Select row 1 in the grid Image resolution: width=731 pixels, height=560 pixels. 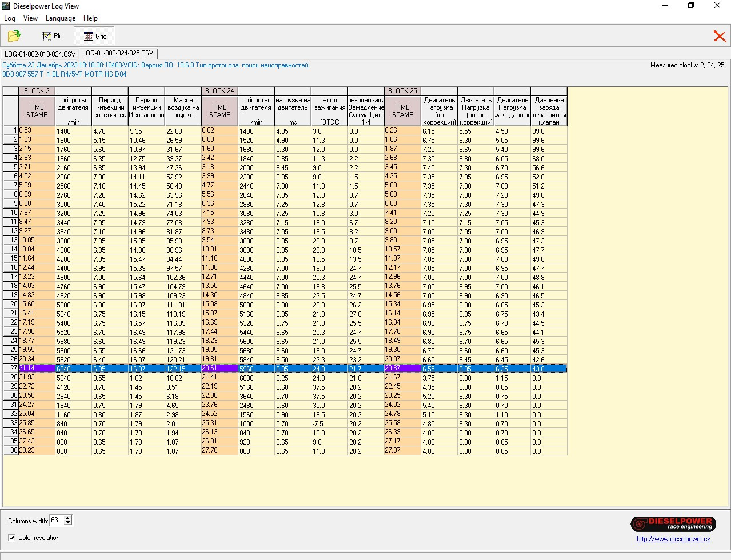tap(11, 131)
